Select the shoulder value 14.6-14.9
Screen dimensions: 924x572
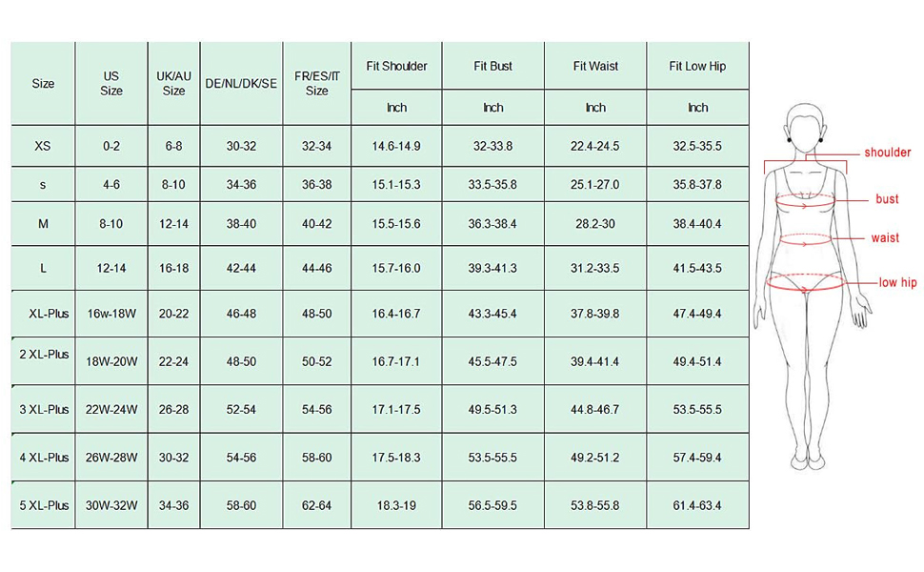point(396,146)
